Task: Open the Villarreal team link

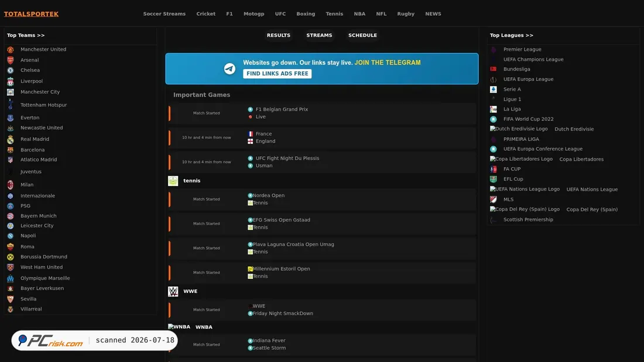Action: click(31, 309)
